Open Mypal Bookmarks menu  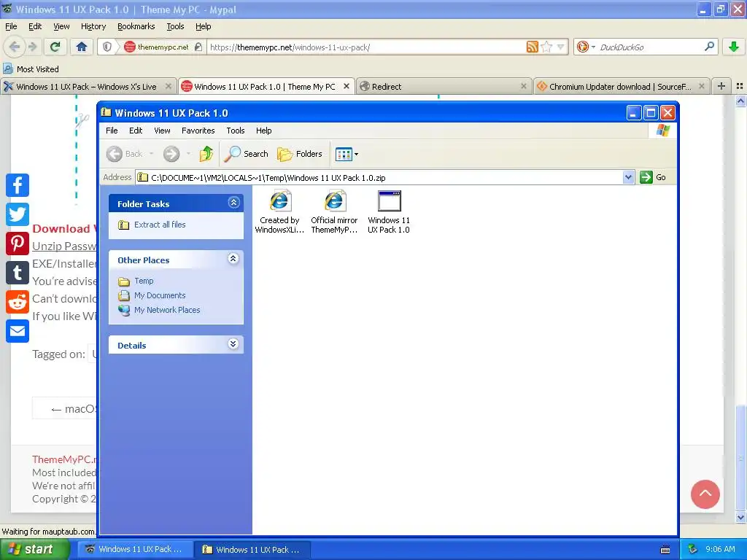pos(136,26)
